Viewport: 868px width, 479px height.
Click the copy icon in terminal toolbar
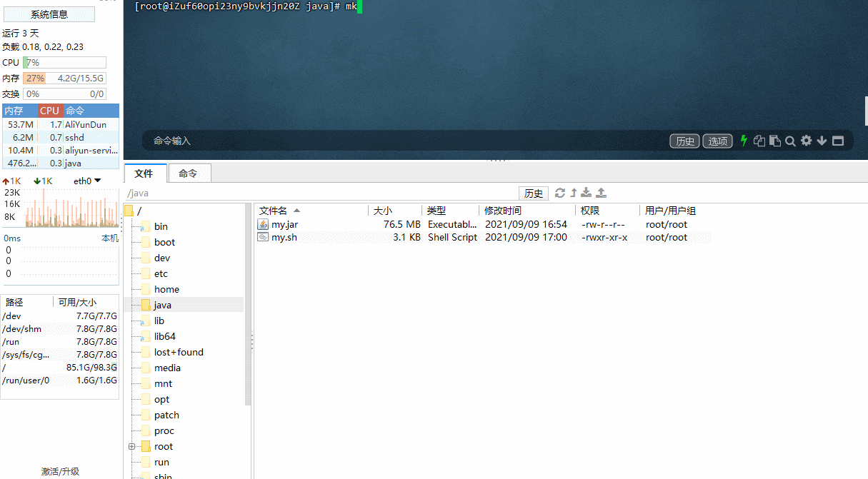tap(759, 141)
